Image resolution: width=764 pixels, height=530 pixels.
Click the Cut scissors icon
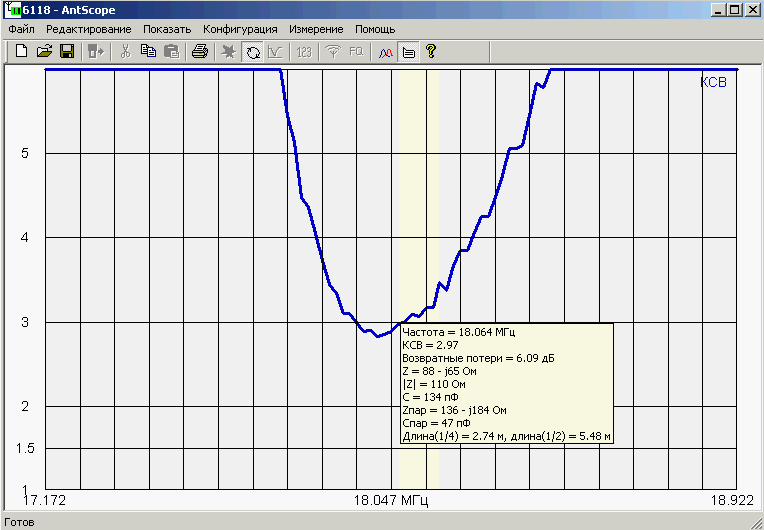click(125, 52)
